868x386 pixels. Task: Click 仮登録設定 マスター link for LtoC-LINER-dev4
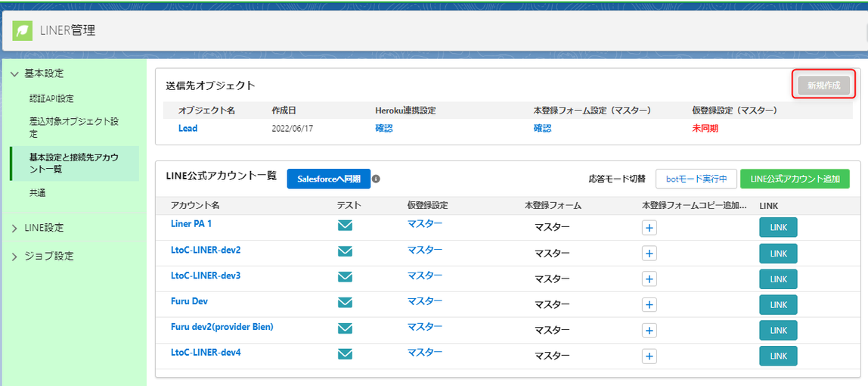click(x=425, y=352)
